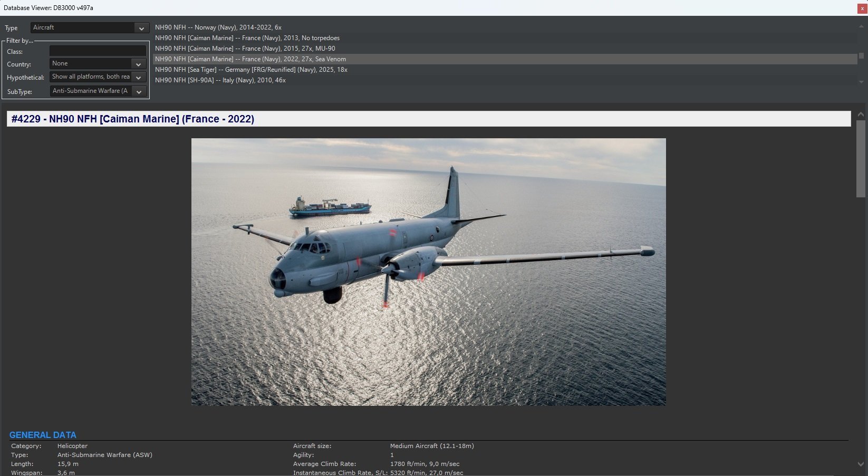Image resolution: width=868 pixels, height=476 pixels.
Task: Click the details pane scroll-down arrow
Action: (861, 464)
